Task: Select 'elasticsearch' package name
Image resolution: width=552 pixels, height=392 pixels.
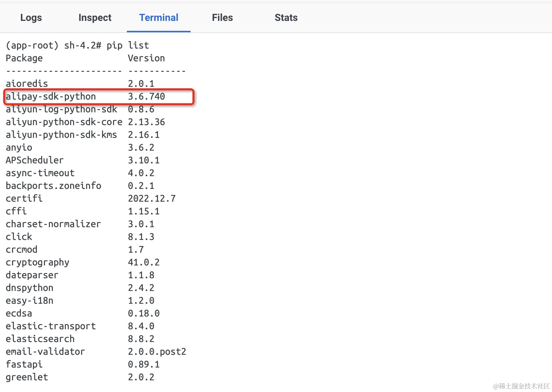Action: click(40, 339)
